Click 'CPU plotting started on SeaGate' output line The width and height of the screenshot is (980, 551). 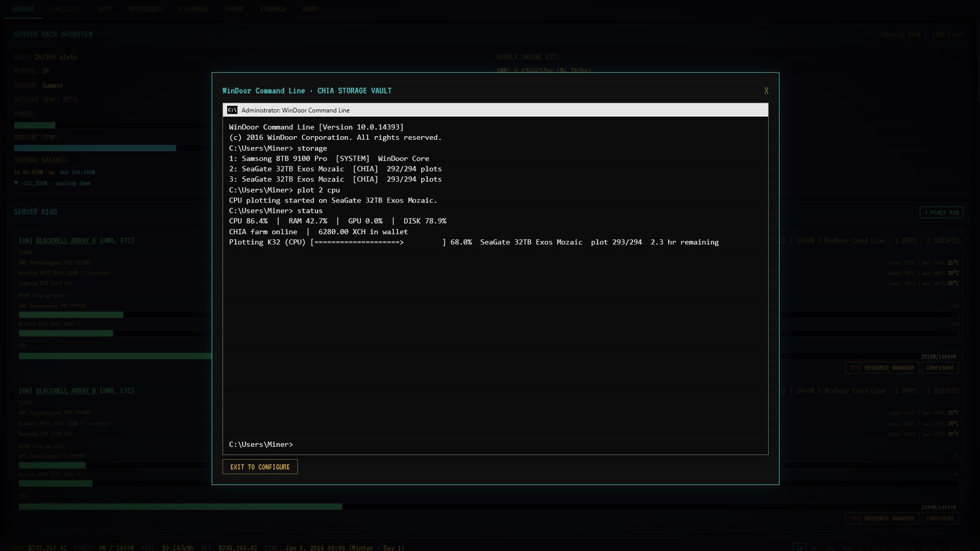coord(333,201)
